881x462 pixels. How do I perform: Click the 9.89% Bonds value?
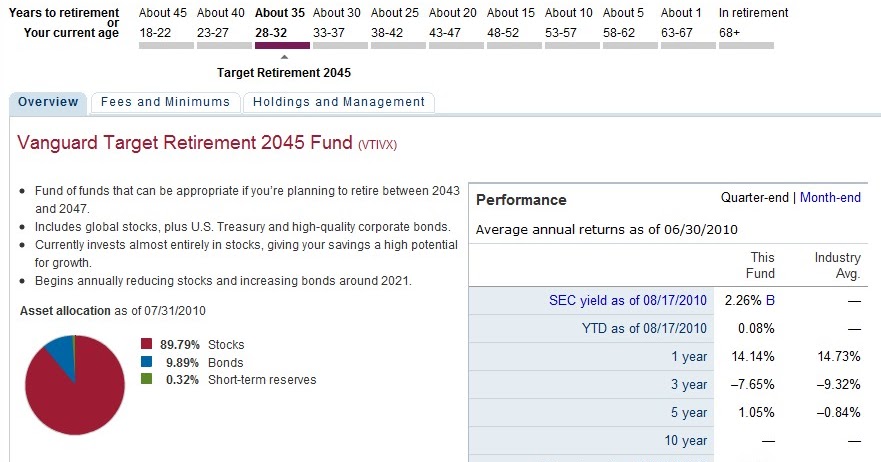pyautogui.click(x=182, y=363)
